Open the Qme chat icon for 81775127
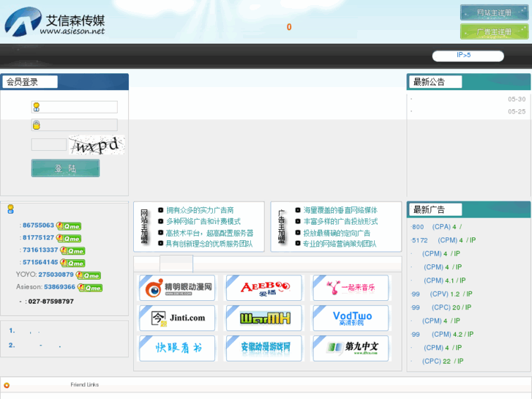Viewport: 532px width, 399px height. pos(69,239)
